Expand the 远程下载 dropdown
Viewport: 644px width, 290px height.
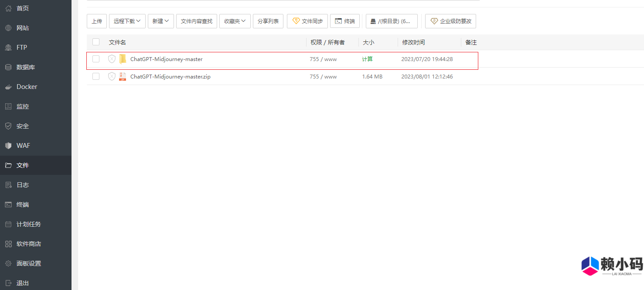[127, 21]
